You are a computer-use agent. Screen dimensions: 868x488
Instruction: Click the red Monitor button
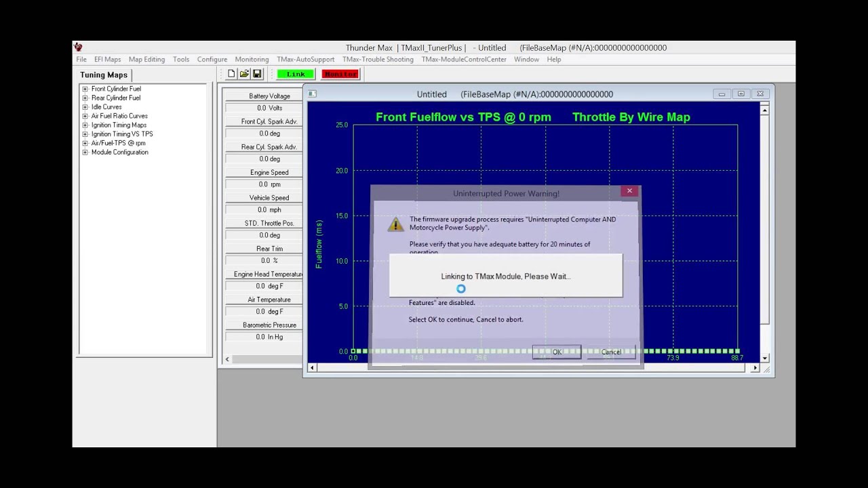pyautogui.click(x=340, y=74)
